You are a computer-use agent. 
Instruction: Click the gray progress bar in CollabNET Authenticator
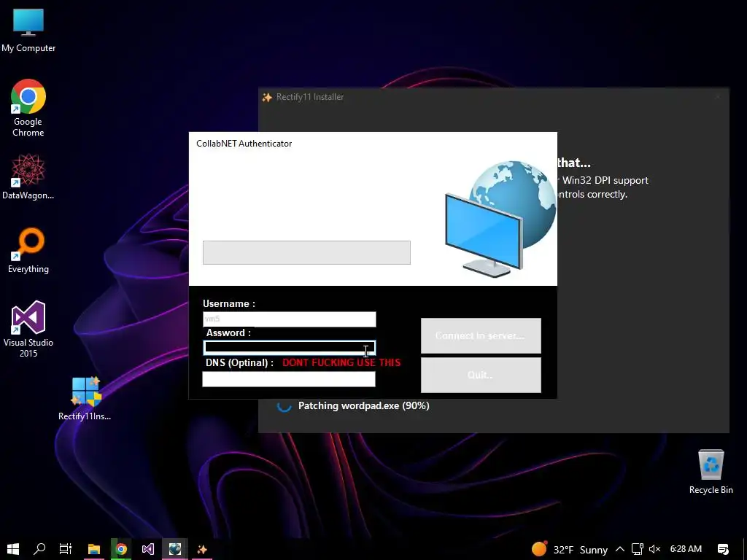(x=306, y=252)
